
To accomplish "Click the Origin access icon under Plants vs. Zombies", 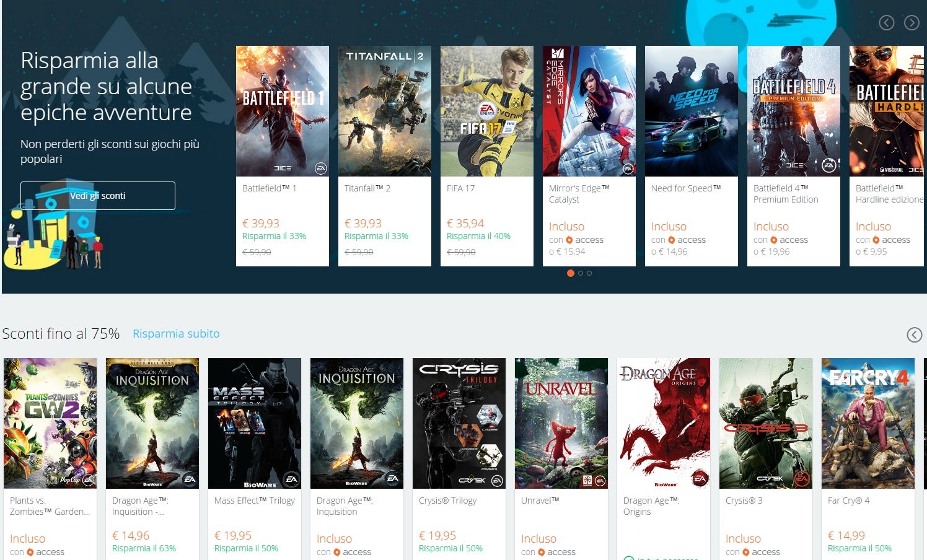I will [x=30, y=552].
